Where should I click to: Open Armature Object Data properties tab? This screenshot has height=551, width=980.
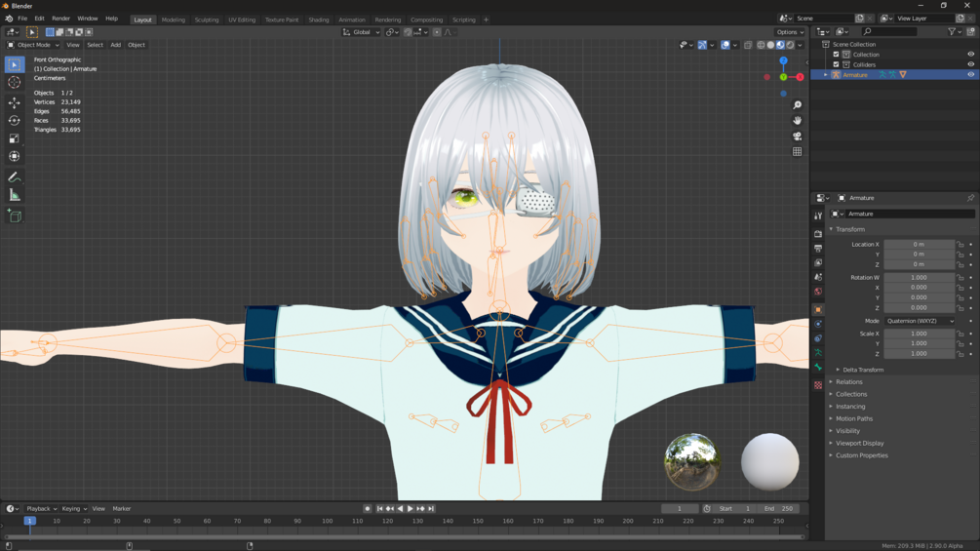pyautogui.click(x=818, y=353)
